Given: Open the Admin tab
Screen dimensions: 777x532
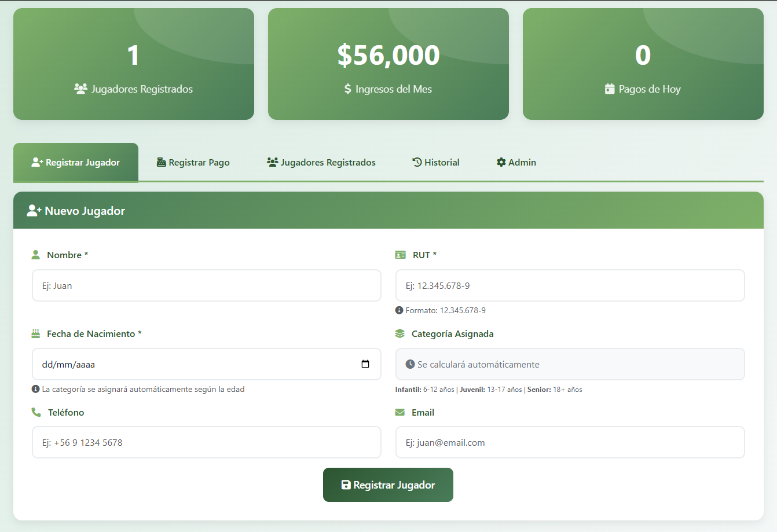Looking at the screenshot, I should (516, 163).
